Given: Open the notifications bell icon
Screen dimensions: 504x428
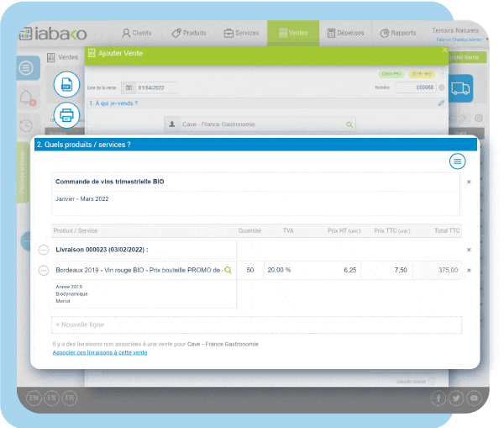Looking at the screenshot, I should [x=27, y=97].
